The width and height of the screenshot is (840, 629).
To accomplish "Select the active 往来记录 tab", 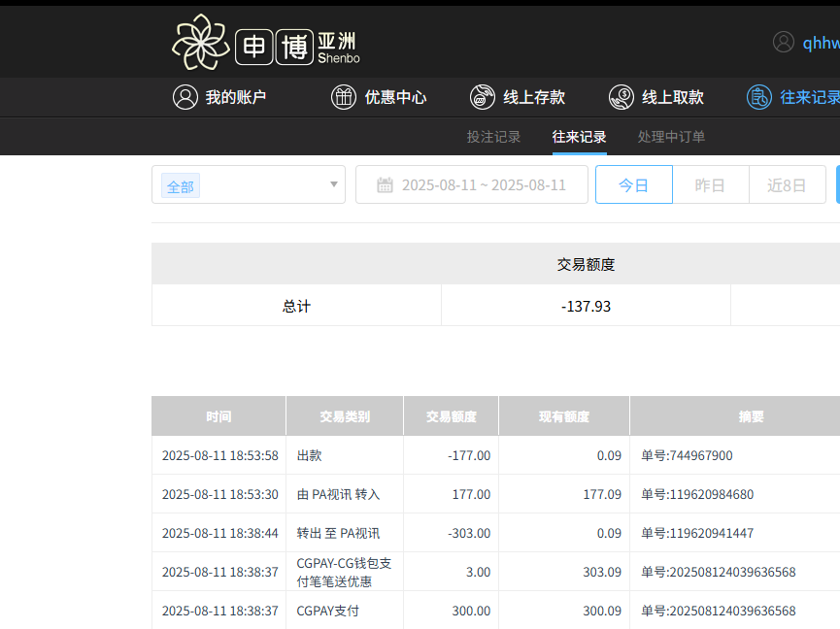I will [579, 137].
